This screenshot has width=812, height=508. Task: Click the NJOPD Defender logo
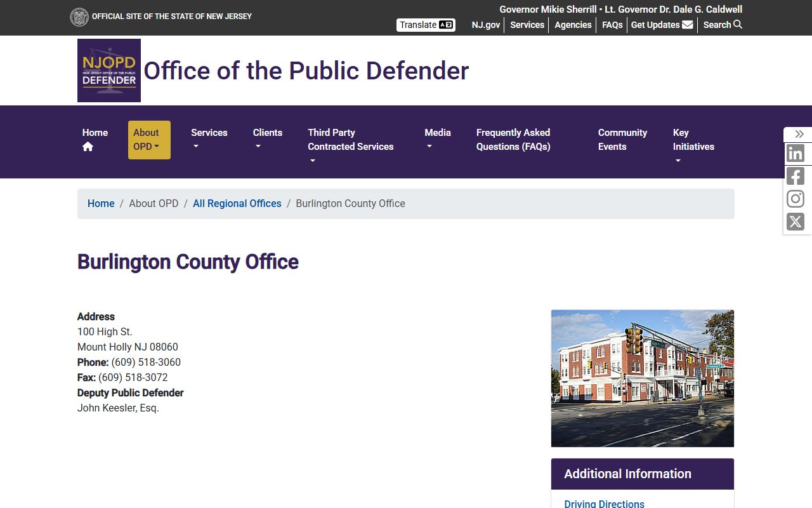coord(109,70)
